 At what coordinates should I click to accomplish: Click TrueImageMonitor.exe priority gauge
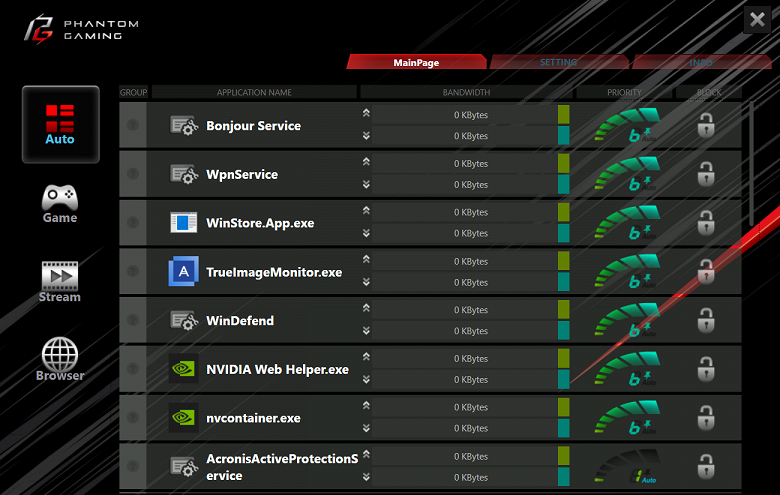(x=627, y=271)
